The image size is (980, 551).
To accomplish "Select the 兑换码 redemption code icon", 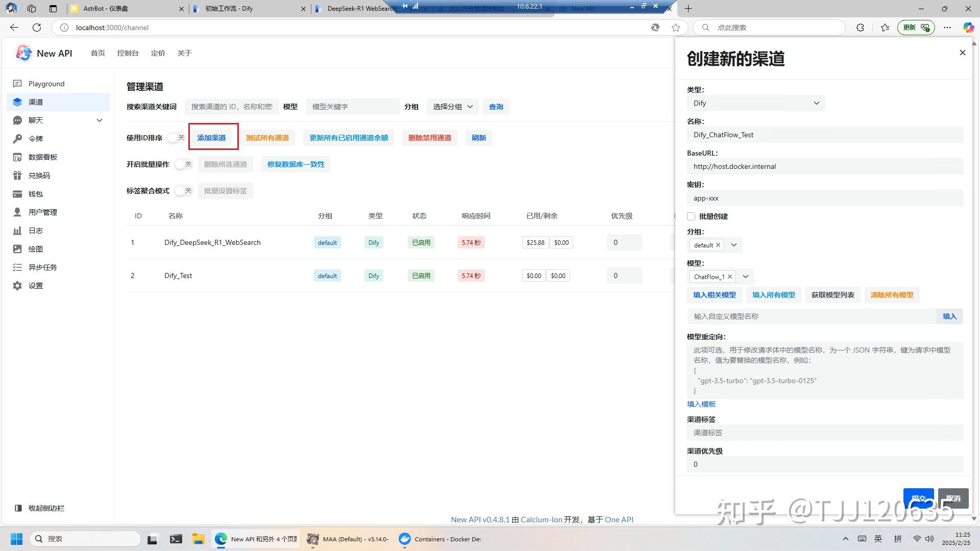I will [39, 175].
